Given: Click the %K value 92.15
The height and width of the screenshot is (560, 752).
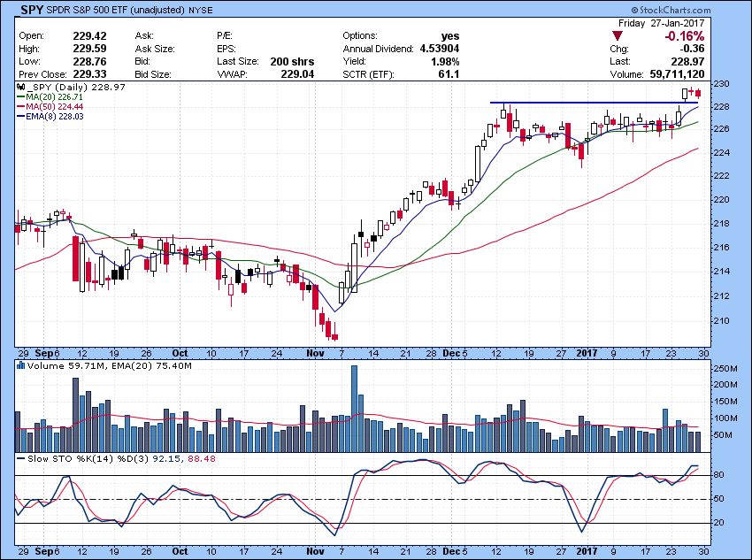Looking at the screenshot, I should click(166, 458).
